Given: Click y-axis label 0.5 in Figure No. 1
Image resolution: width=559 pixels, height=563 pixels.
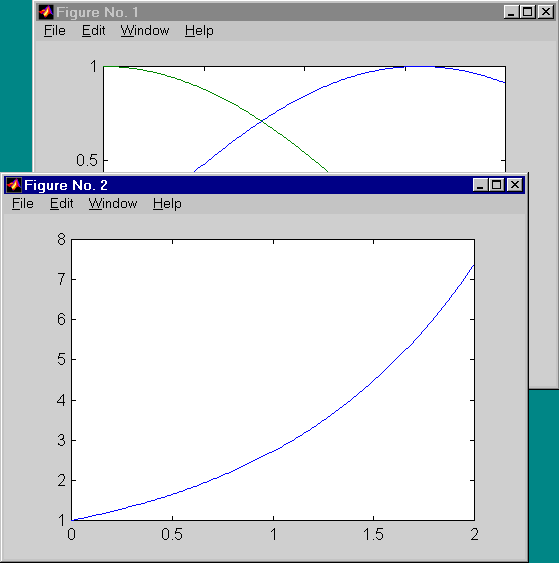Looking at the screenshot, I should (87, 160).
